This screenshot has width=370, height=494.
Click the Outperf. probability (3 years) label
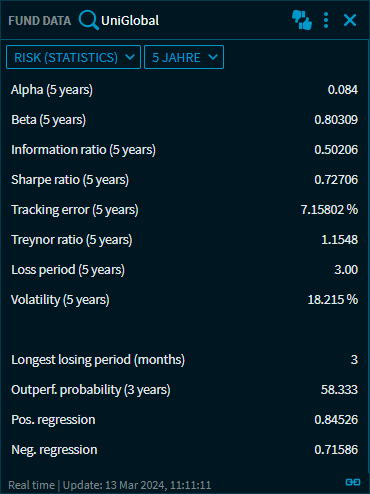click(x=91, y=390)
